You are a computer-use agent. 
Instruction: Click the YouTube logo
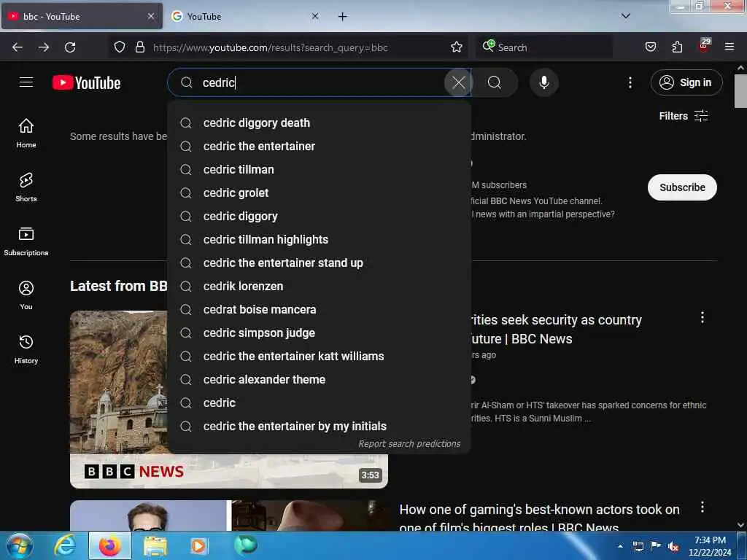pos(86,83)
